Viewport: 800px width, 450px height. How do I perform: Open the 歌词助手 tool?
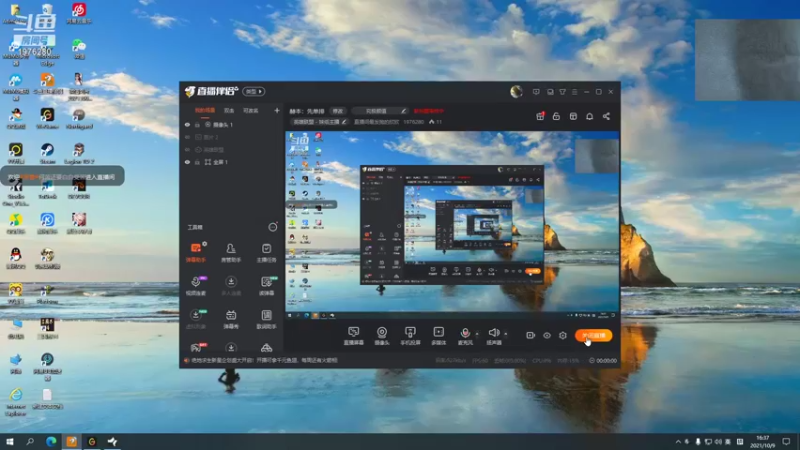coord(266,319)
